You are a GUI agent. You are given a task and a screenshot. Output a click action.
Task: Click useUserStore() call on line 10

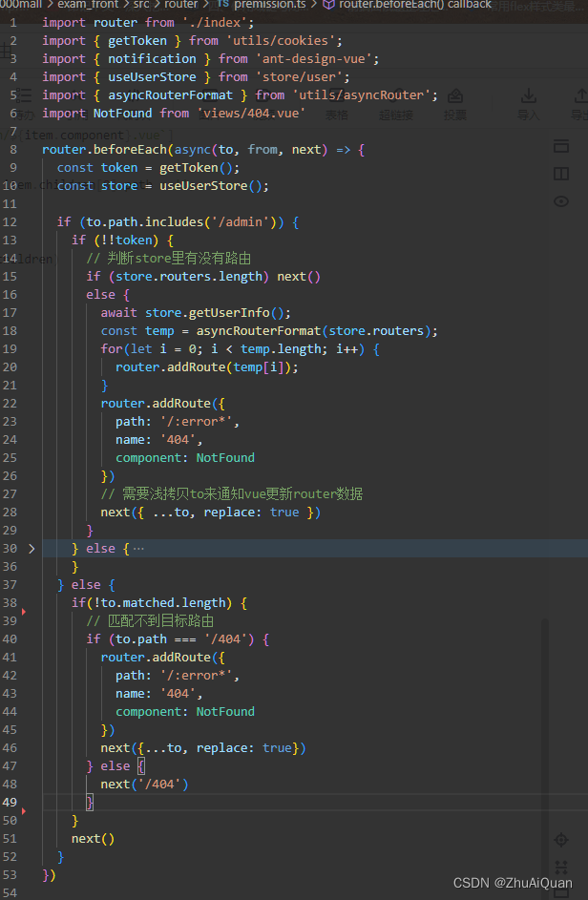tap(211, 186)
